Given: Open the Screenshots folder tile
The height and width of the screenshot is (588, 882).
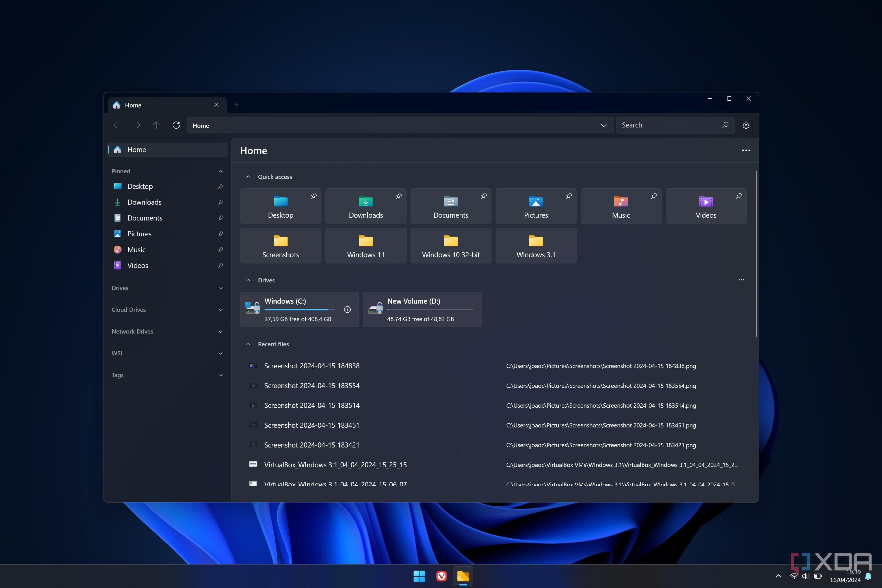Looking at the screenshot, I should (280, 246).
